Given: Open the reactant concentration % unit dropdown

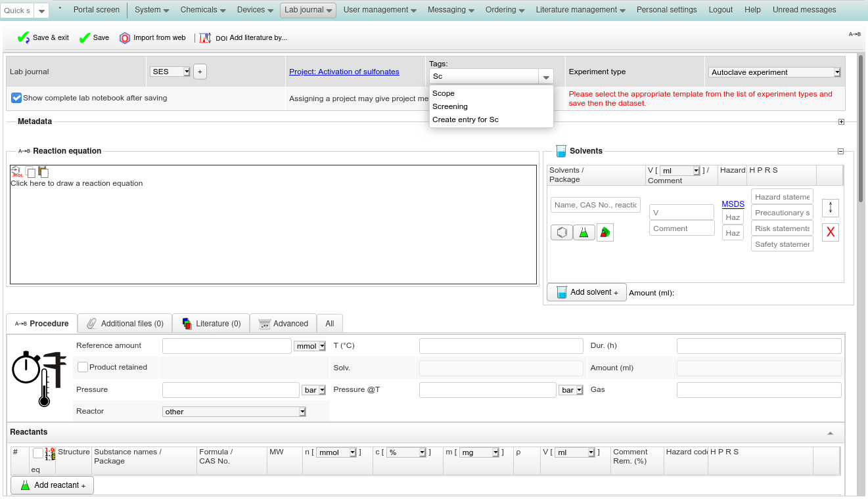Looking at the screenshot, I should coord(407,452).
